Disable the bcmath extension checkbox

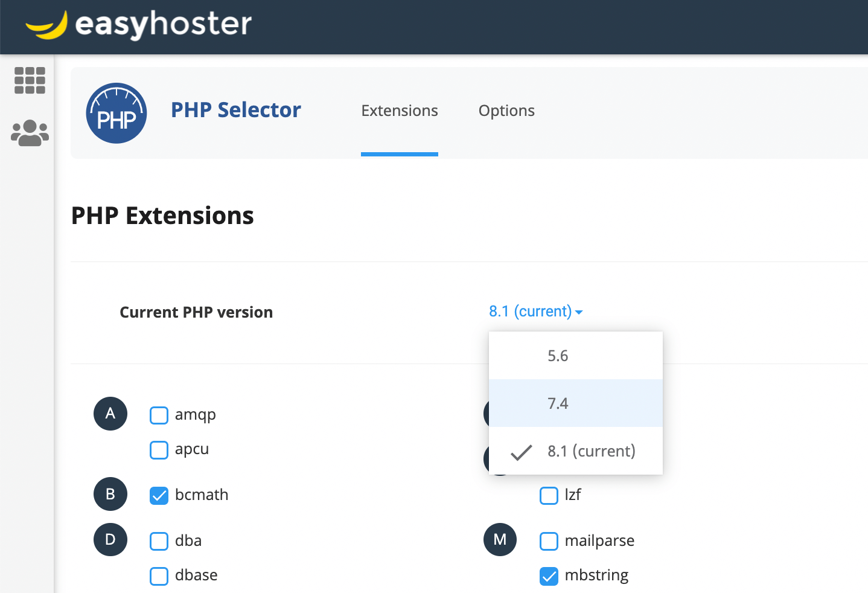tap(159, 496)
